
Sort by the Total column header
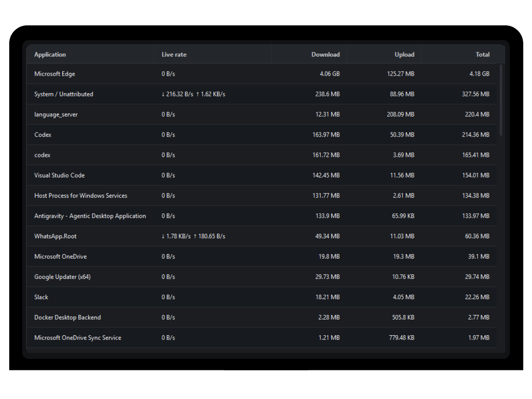point(483,54)
